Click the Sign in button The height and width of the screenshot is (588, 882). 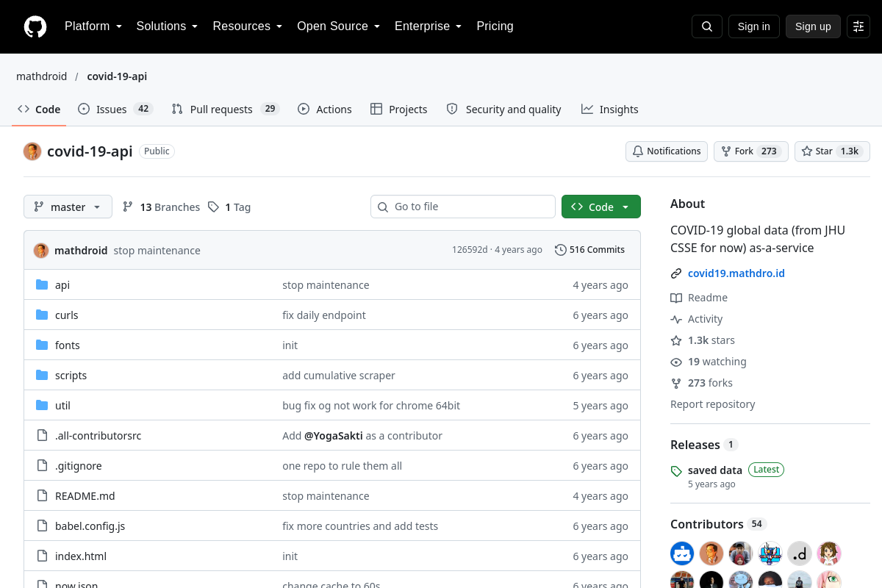(x=754, y=26)
